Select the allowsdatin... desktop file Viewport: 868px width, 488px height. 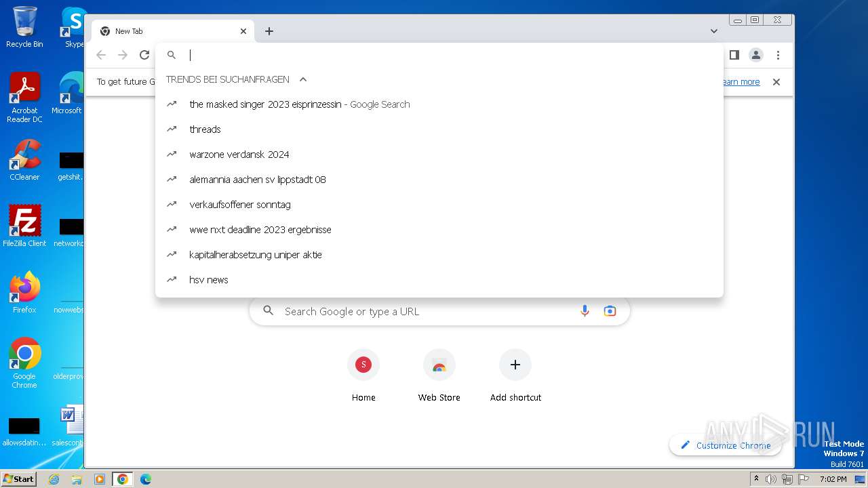(24, 431)
